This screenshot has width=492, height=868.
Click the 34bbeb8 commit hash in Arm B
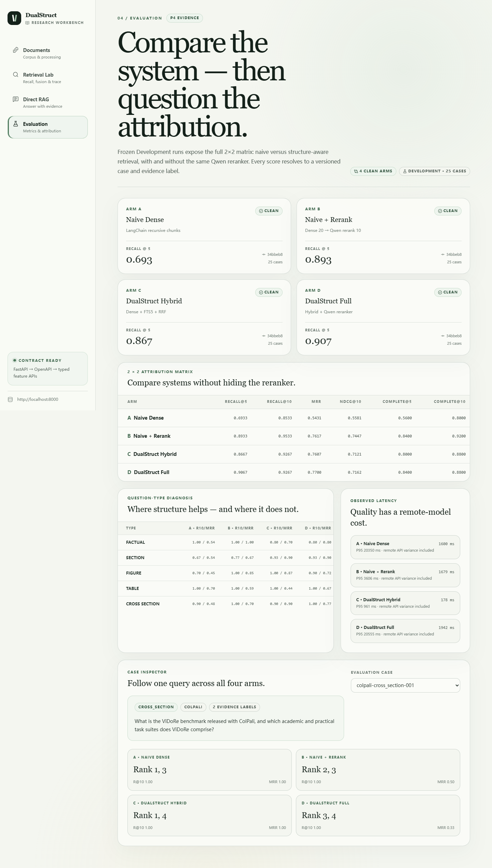454,254
